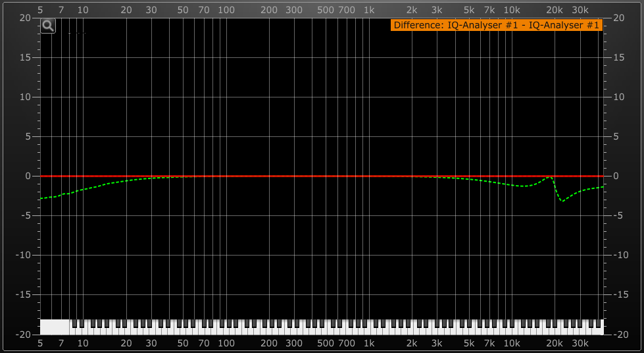This screenshot has height=353, width=644.
Task: Click the orange Difference IQ-Analyser label
Action: (x=496, y=26)
